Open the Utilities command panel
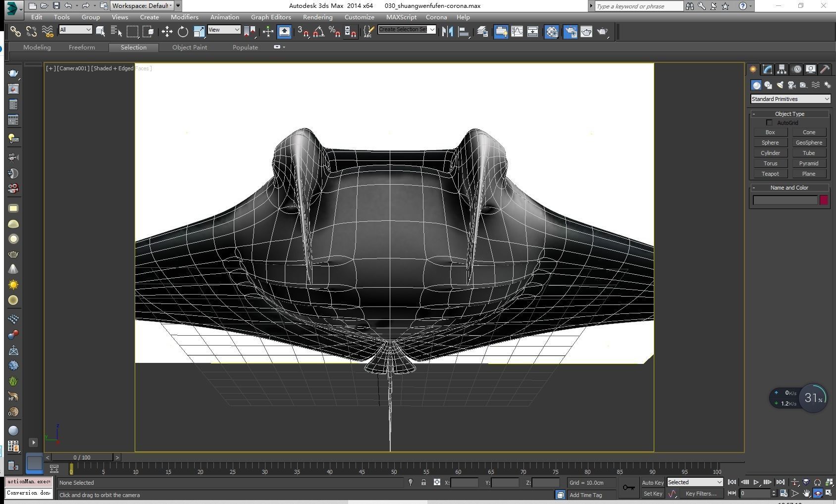836x504 pixels. (825, 69)
